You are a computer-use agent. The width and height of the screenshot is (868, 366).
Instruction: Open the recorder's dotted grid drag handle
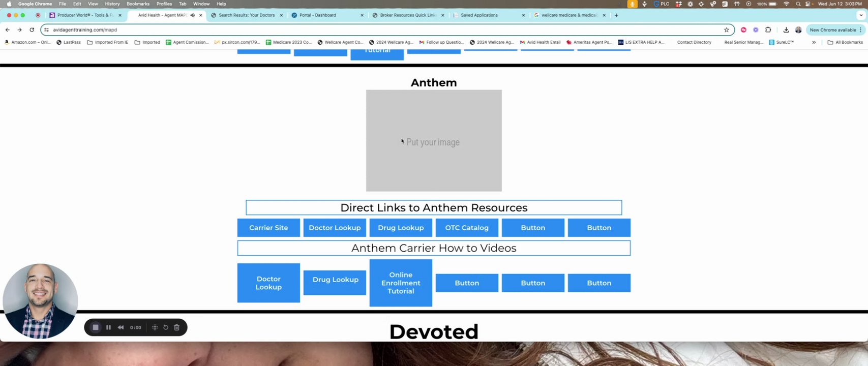tap(155, 327)
